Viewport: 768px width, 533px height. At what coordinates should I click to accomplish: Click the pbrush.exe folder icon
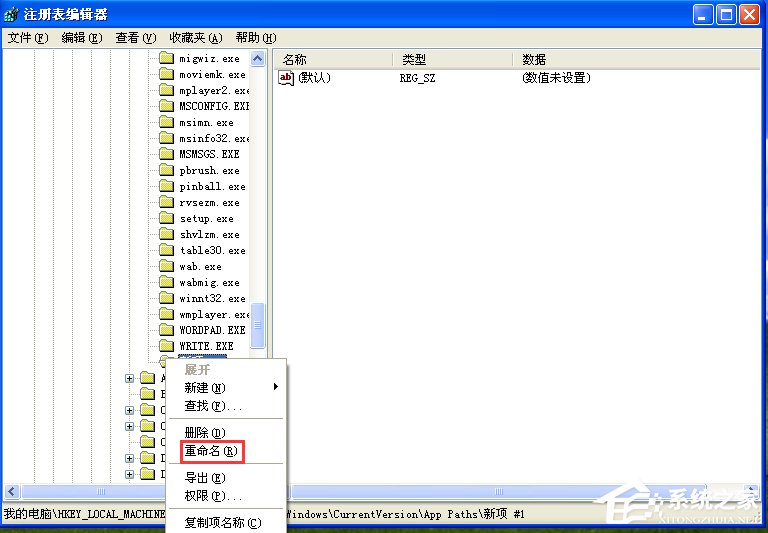[x=167, y=170]
